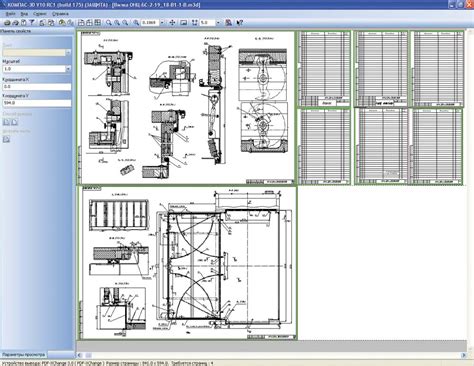Select the top-middle specification table sheet
The height and width of the screenshot is (366, 474).
pyautogui.click(x=381, y=69)
